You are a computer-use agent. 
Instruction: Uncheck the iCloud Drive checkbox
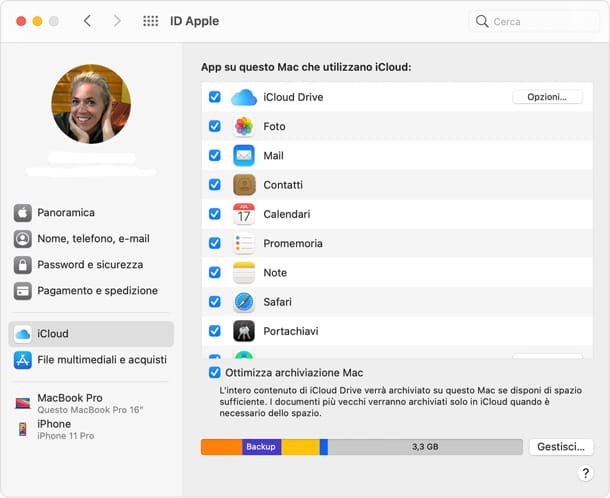point(215,97)
